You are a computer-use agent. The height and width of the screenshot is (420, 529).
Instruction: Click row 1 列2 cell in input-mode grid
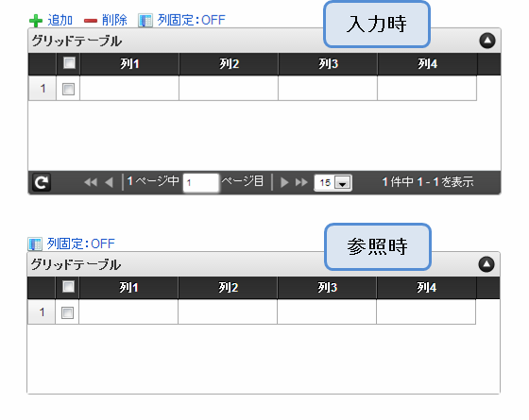click(229, 89)
